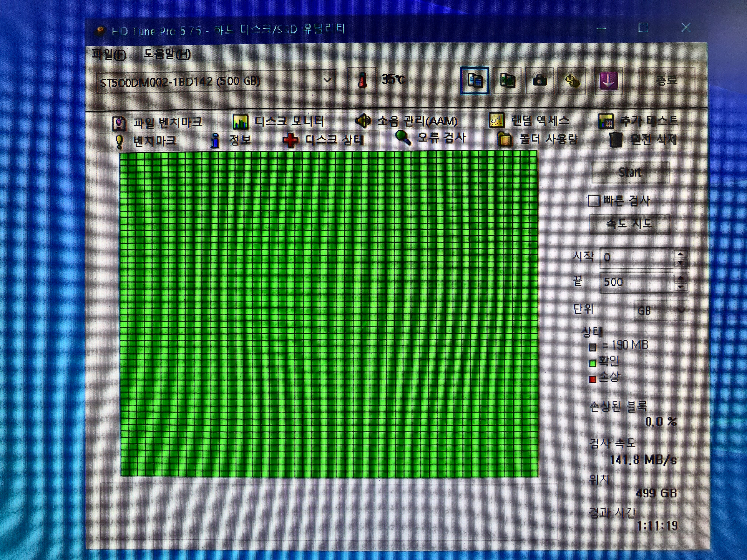Click the 499 GB position value
This screenshot has height=560, width=747.
(x=656, y=493)
